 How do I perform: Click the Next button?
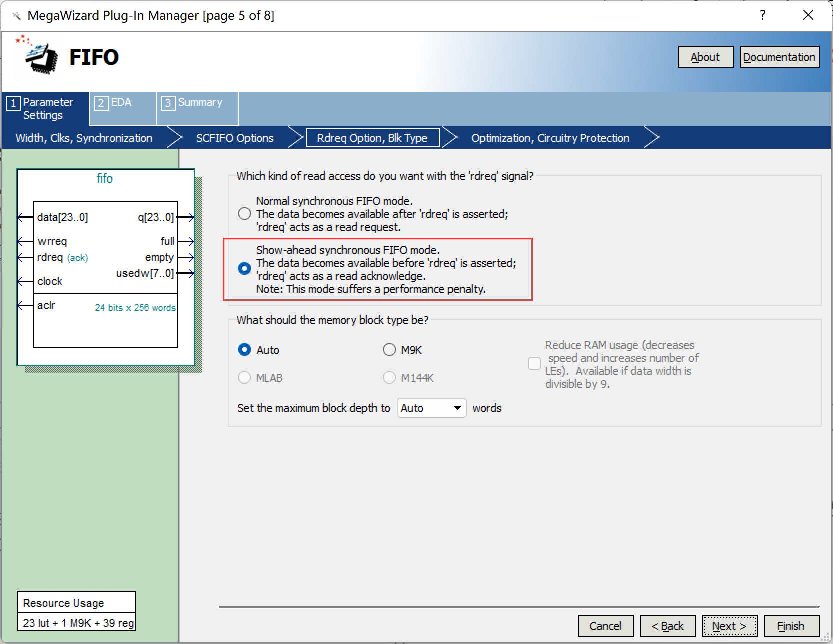pos(729,626)
